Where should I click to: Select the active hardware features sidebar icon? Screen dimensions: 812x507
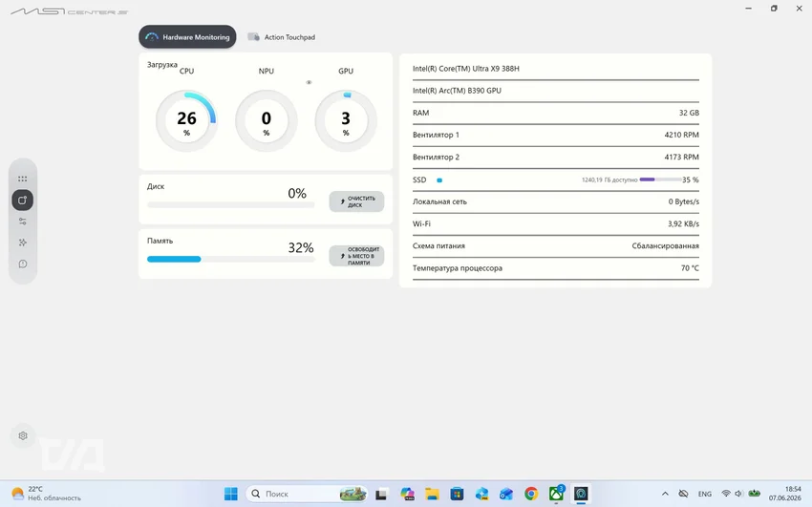point(22,201)
